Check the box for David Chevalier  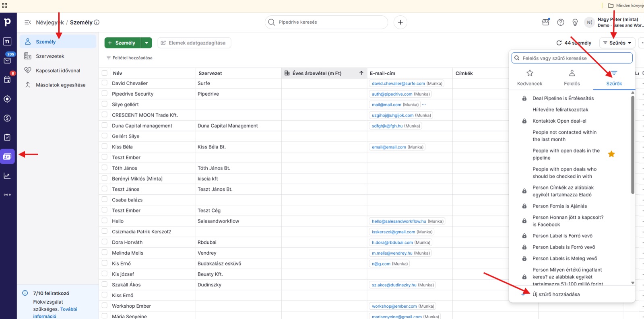tap(105, 83)
